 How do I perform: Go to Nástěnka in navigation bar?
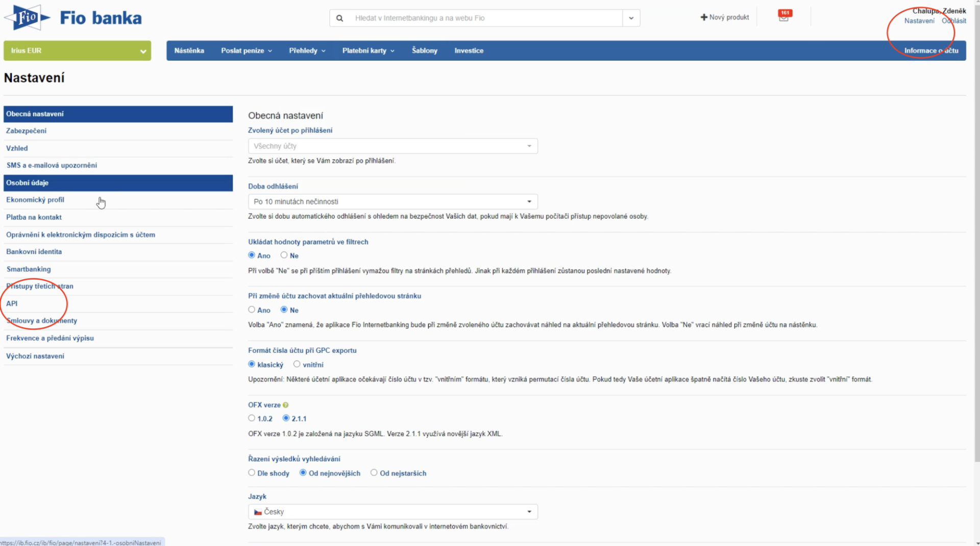tap(189, 51)
